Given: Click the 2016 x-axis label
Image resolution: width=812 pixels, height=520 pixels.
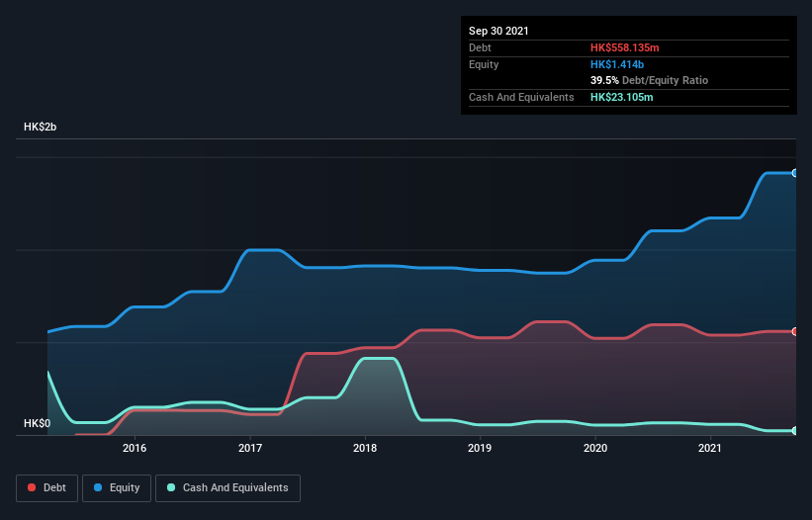Looking at the screenshot, I should coord(135,448).
